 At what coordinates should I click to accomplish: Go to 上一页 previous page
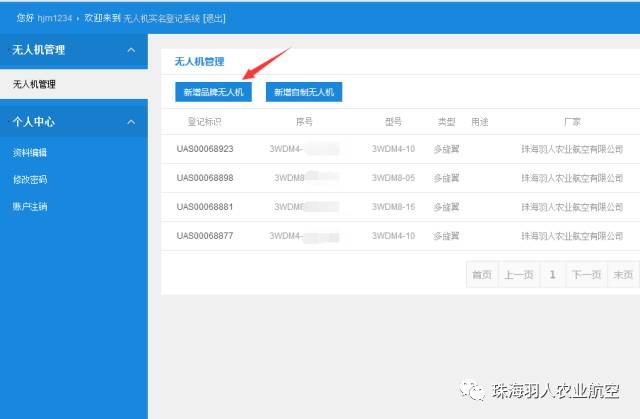[517, 274]
